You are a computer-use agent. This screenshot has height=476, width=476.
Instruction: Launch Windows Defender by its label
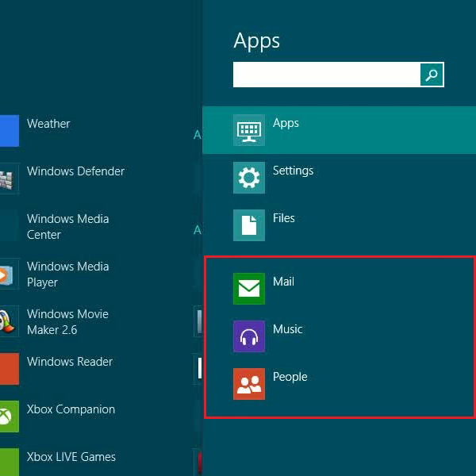tap(75, 171)
